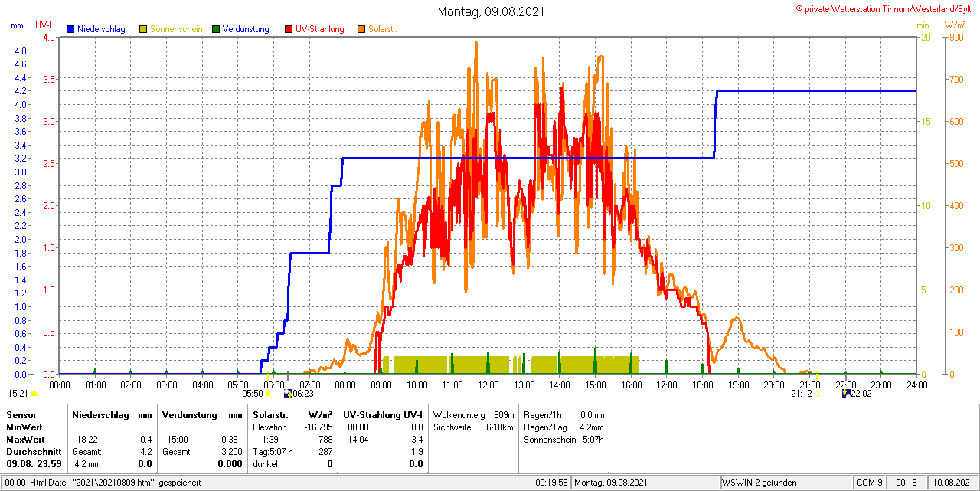Image resolution: width=980 pixels, height=491 pixels.
Task: Click the Regen/1h 0.0mm entry
Action: point(564,414)
